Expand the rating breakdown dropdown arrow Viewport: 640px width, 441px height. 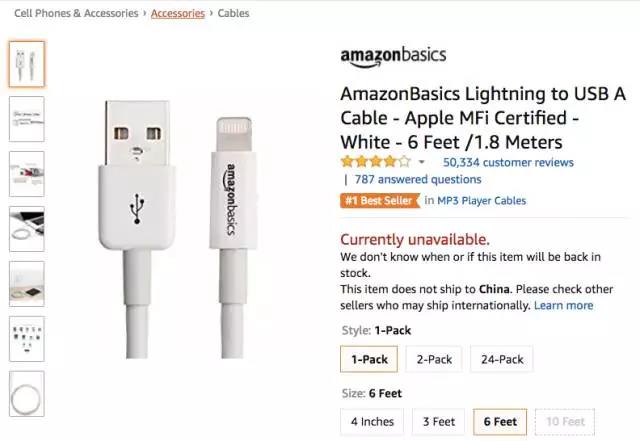click(422, 162)
